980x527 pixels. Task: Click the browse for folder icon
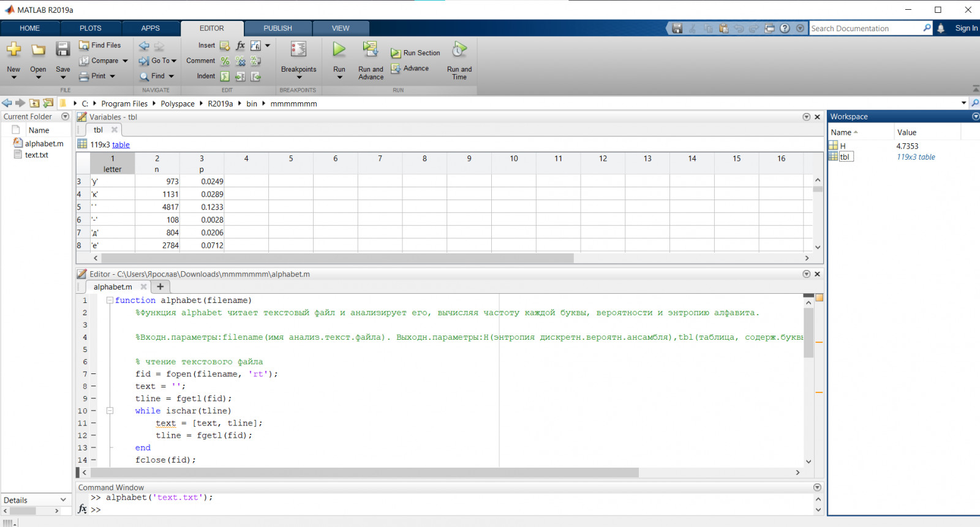48,103
